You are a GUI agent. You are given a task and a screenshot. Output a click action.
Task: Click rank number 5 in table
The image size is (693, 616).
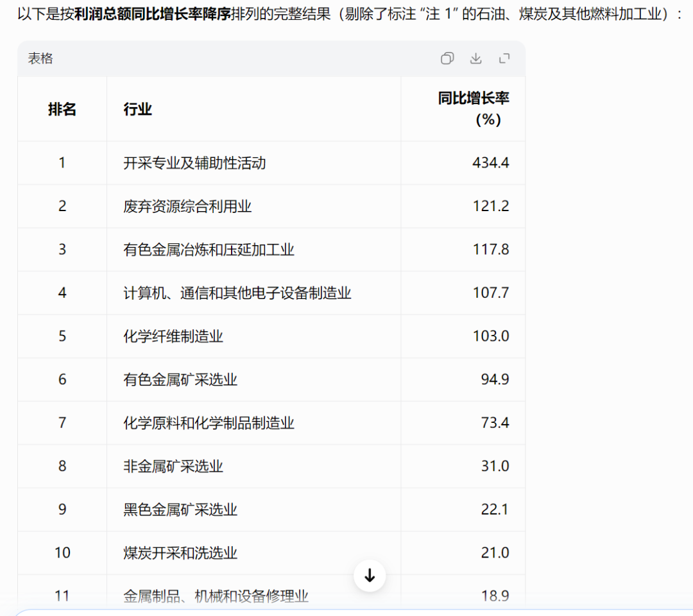62,336
